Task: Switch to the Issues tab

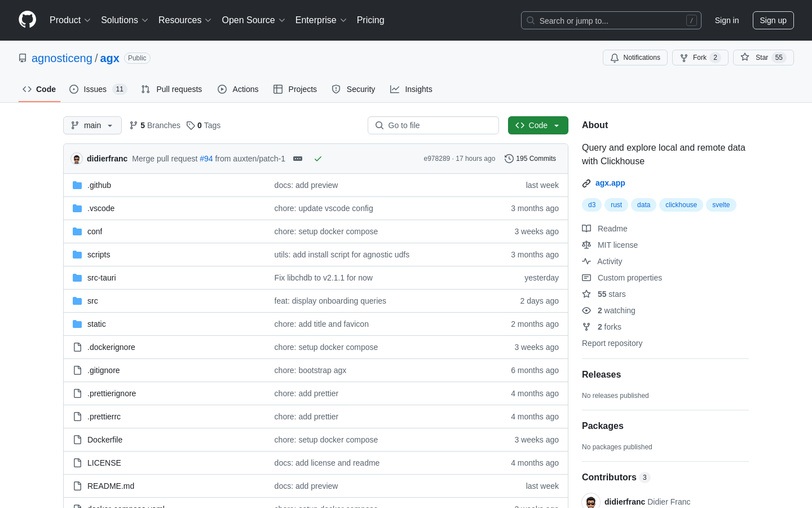Action: pyautogui.click(x=98, y=89)
